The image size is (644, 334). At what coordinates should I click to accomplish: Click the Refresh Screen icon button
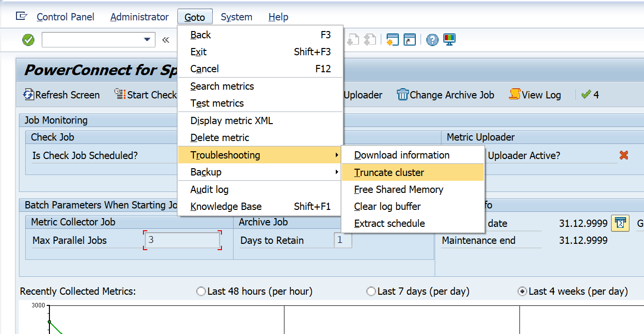(29, 95)
